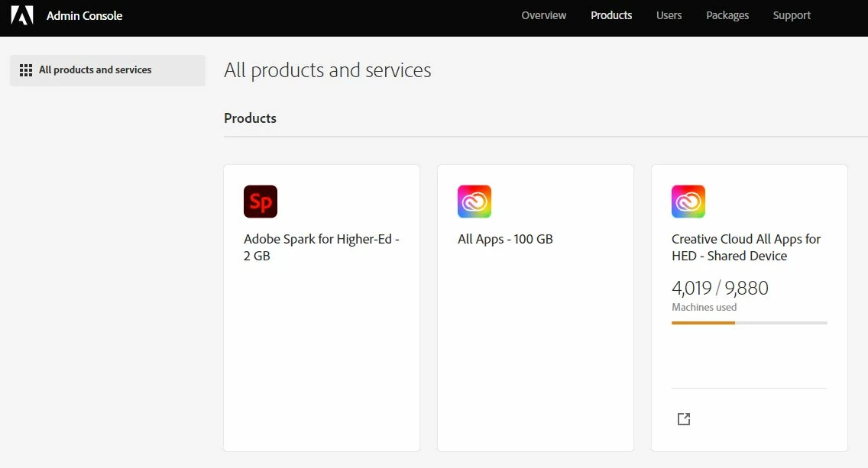Click the Creative Cloud icon on Shared Device card
This screenshot has width=868, height=468.
(688, 202)
